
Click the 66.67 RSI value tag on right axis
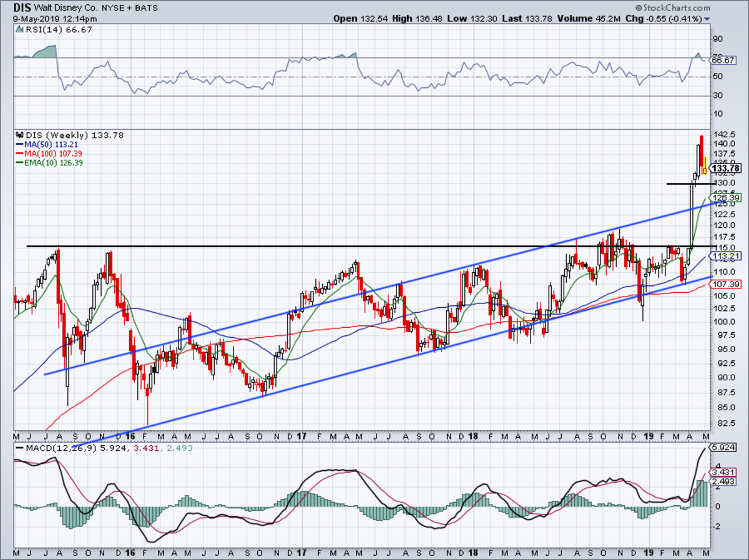[724, 61]
